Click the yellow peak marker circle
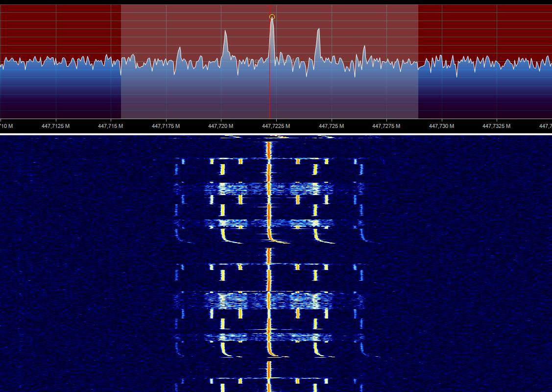Image resolution: width=552 pixels, height=392 pixels. tap(272, 17)
